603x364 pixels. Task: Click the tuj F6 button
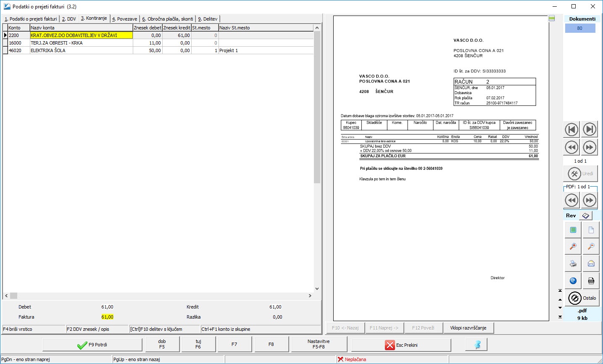coord(198,344)
